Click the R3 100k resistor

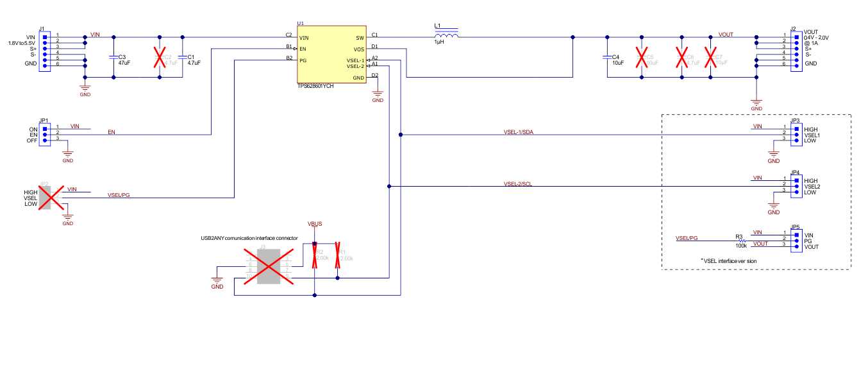[x=742, y=242]
